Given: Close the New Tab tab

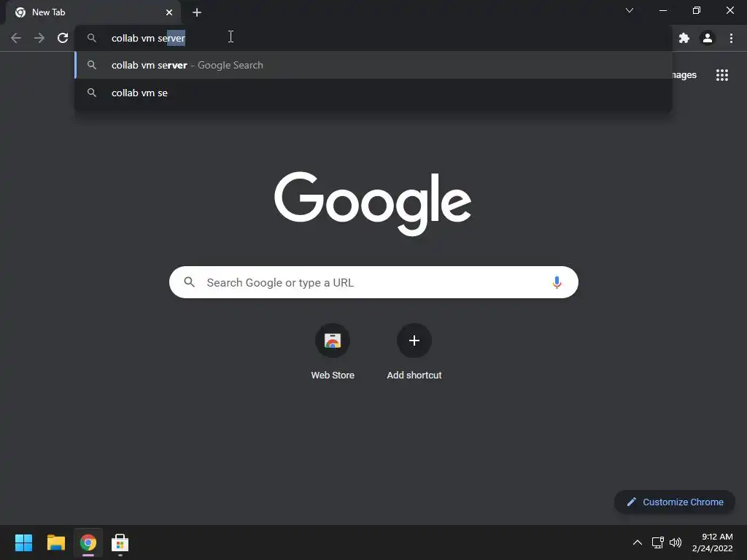Looking at the screenshot, I should [169, 12].
